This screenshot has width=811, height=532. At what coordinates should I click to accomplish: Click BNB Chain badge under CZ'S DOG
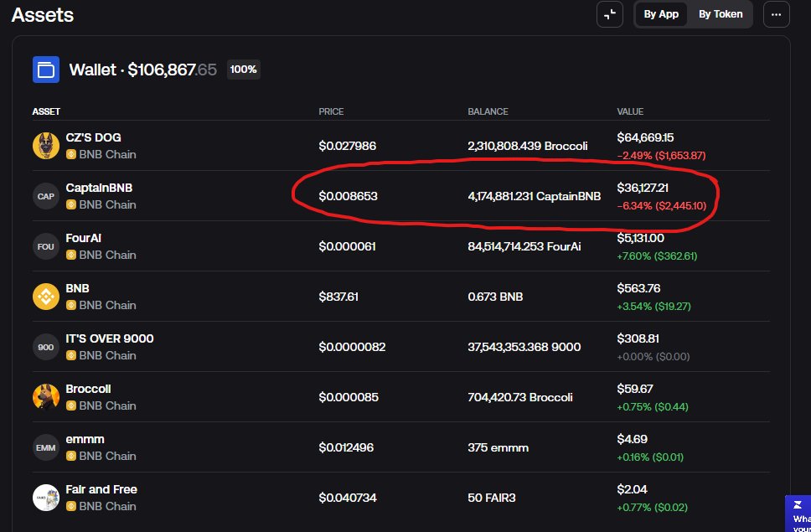[x=101, y=154]
